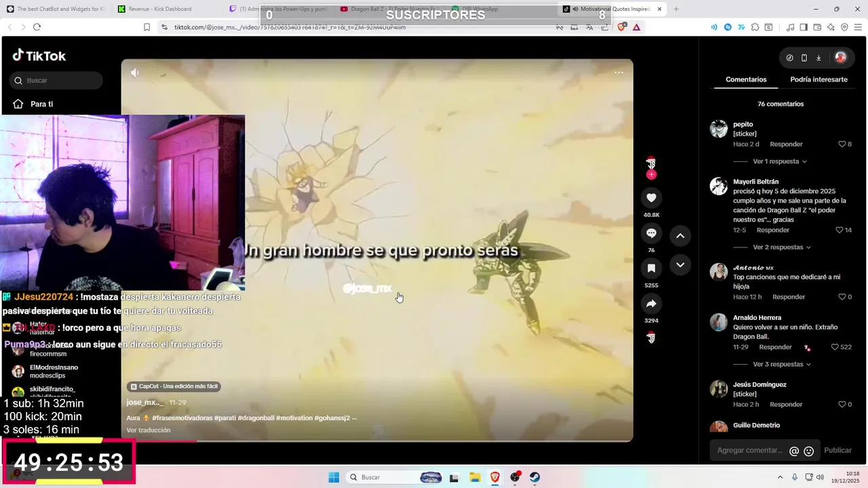Reply to pepito's comment
Screen dimensions: 868x488
click(x=786, y=144)
